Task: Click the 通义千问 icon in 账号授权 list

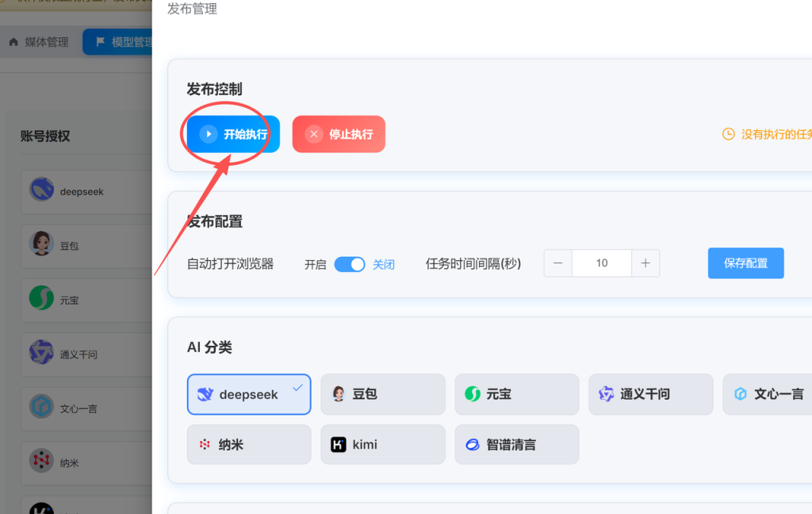Action: [41, 352]
